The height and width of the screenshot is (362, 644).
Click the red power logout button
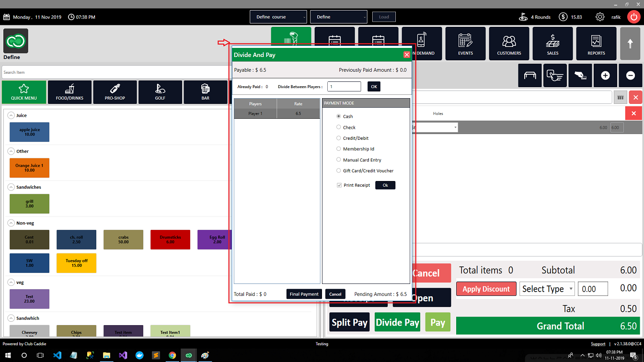pyautogui.click(x=633, y=17)
